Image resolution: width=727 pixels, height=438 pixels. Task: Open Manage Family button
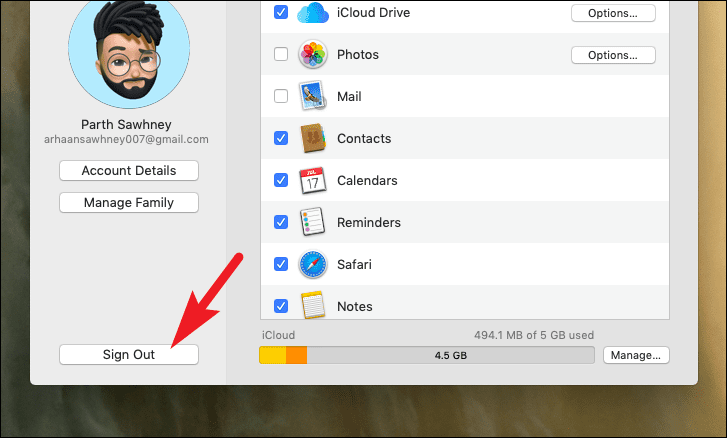tap(129, 203)
